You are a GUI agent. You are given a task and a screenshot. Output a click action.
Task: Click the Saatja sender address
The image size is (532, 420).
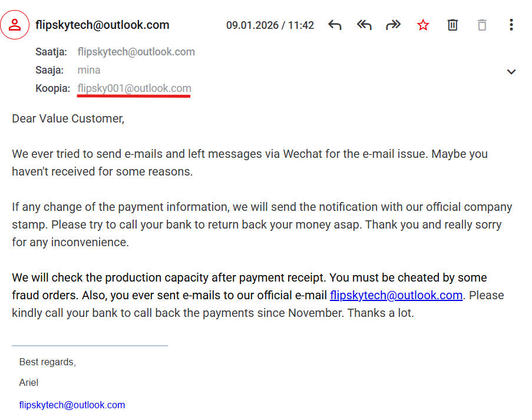[x=136, y=52]
